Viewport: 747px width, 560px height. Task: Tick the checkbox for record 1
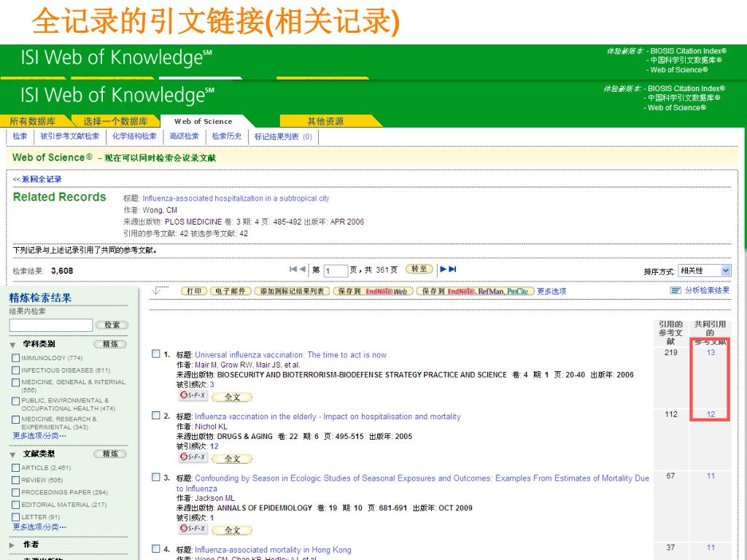coord(156,354)
